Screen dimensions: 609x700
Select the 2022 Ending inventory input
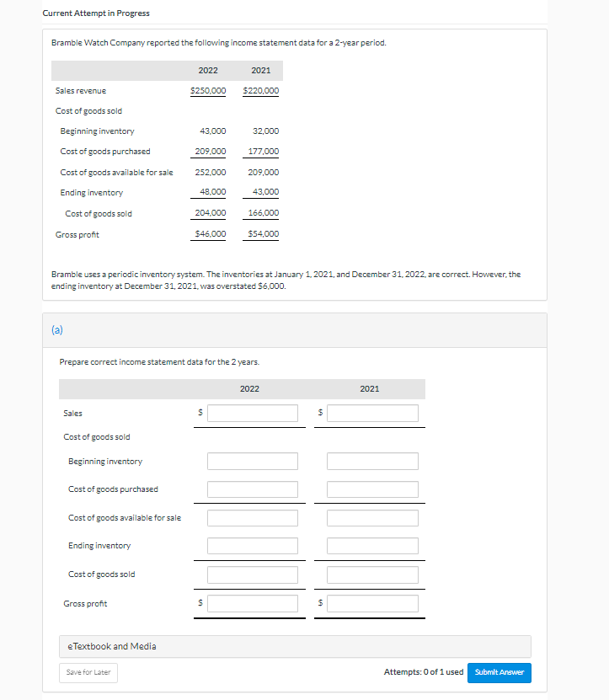click(252, 546)
